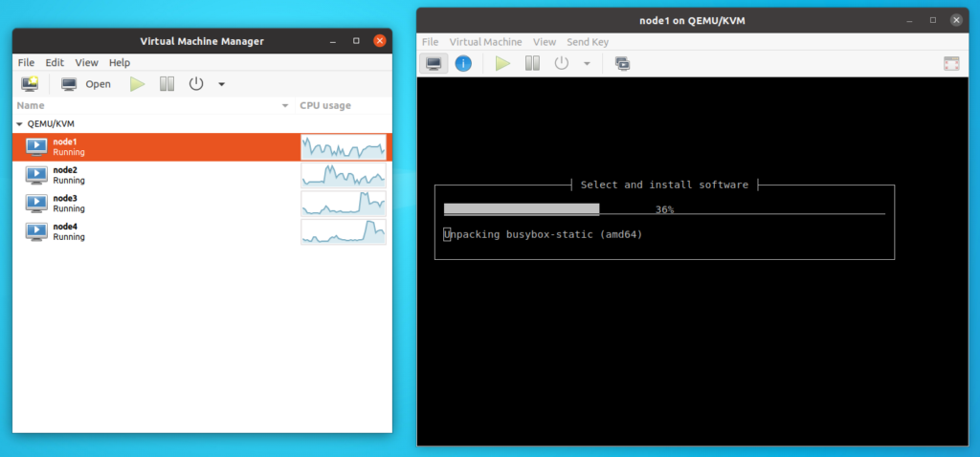This screenshot has height=457, width=980.
Task: Open the Name column sort dropdown arrow
Action: pyautogui.click(x=285, y=105)
